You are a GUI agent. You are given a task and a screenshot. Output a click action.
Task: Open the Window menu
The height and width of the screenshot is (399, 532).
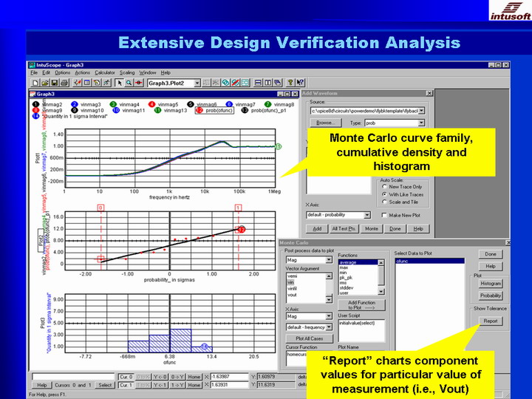coord(148,72)
